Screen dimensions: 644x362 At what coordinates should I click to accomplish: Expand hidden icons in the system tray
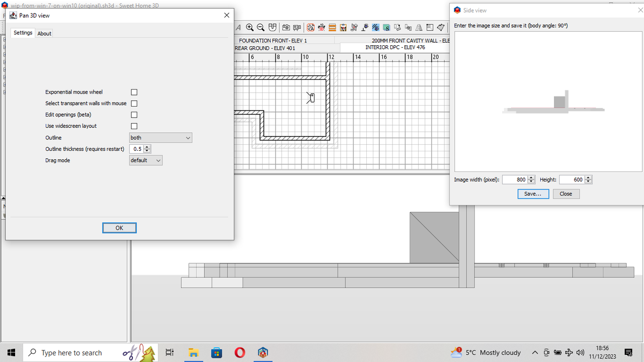(x=535, y=352)
